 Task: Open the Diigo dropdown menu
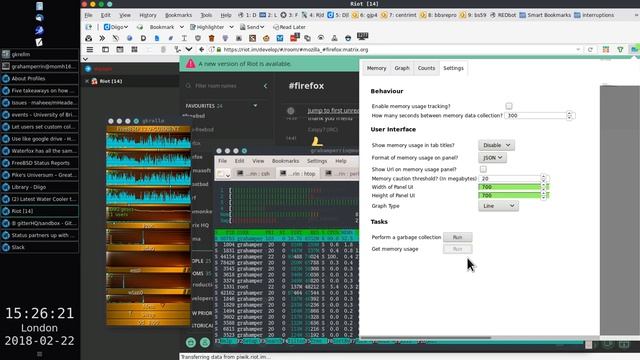116,27
